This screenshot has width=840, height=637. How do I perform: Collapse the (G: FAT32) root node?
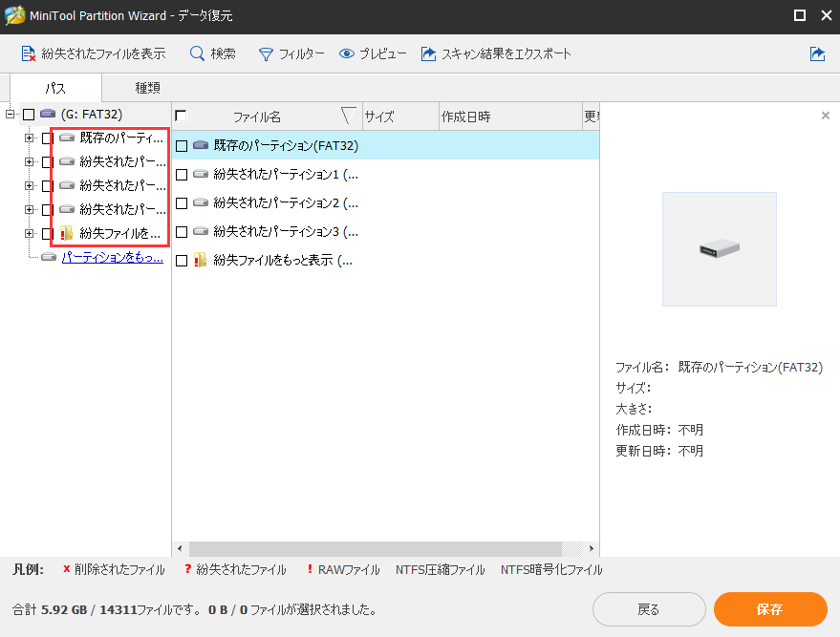click(x=8, y=113)
